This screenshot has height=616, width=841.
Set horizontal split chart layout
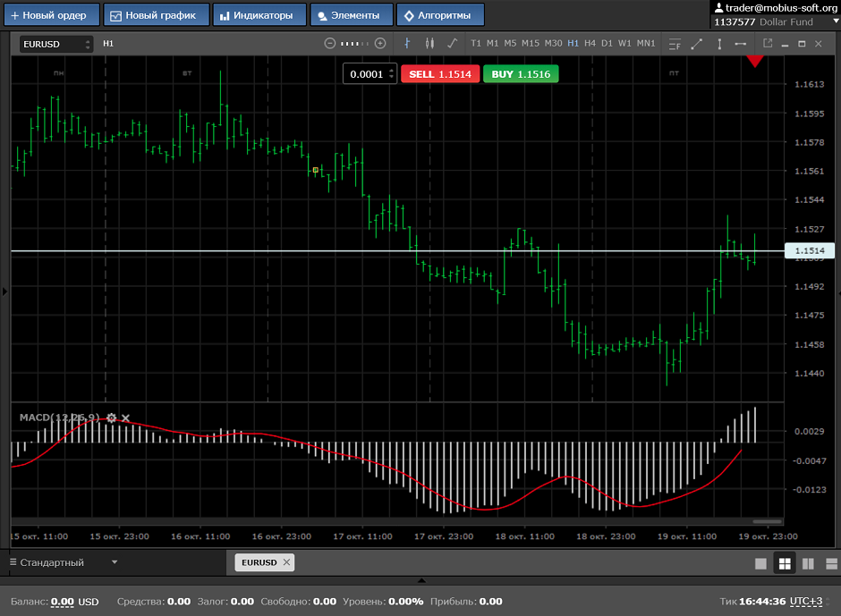pos(831,563)
